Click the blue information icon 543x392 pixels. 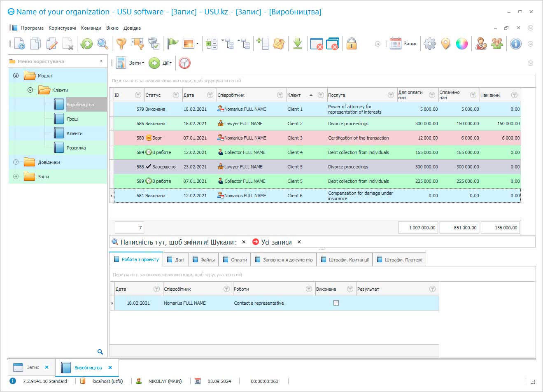coord(516,44)
